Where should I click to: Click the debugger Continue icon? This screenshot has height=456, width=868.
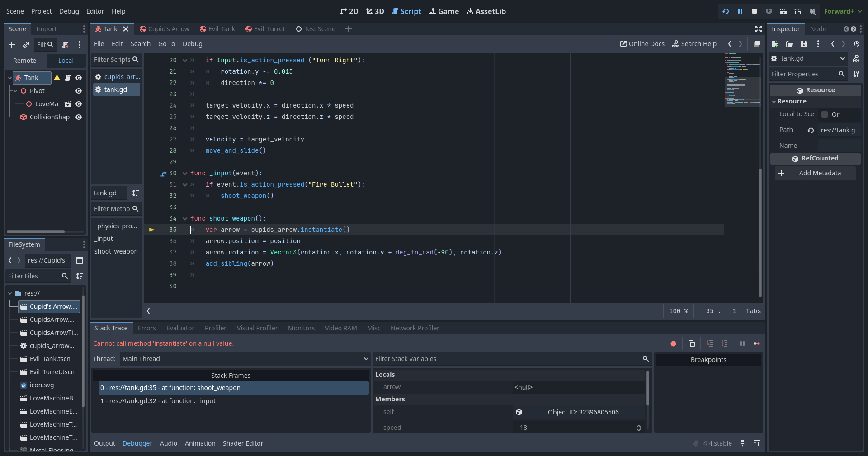coord(756,343)
